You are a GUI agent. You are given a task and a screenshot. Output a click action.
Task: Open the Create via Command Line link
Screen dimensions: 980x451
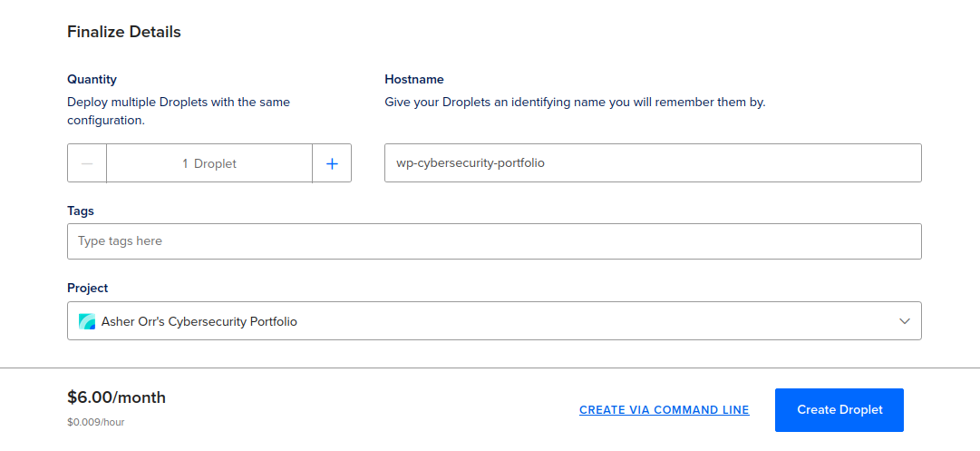[665, 410]
